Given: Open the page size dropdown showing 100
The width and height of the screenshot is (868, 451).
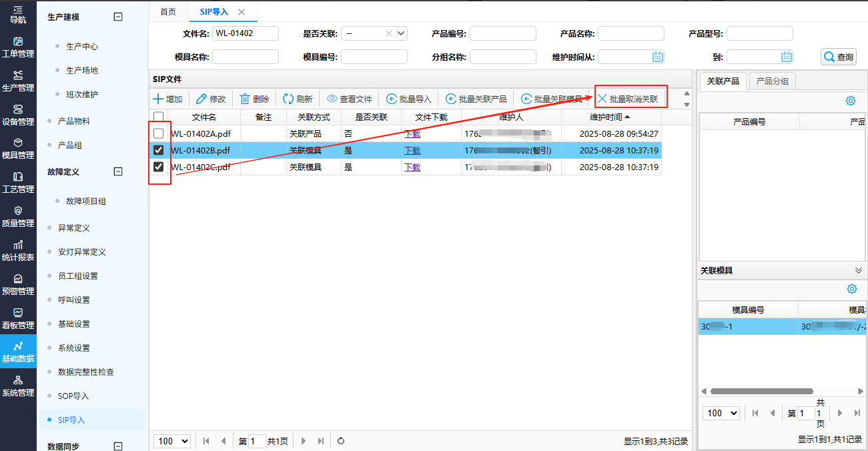Looking at the screenshot, I should pos(172,441).
